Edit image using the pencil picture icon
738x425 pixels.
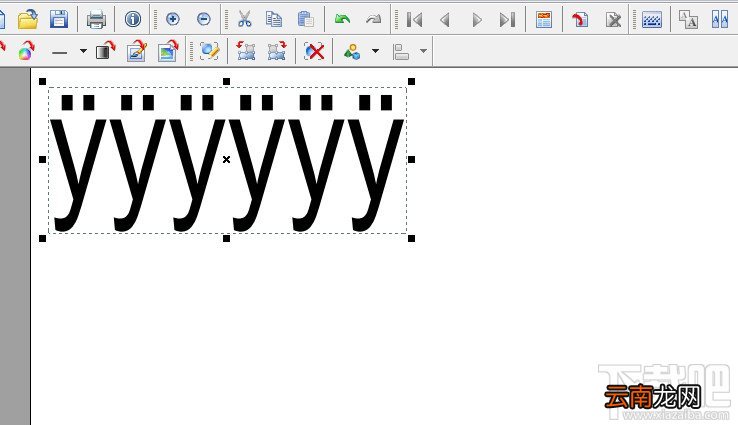point(137,50)
